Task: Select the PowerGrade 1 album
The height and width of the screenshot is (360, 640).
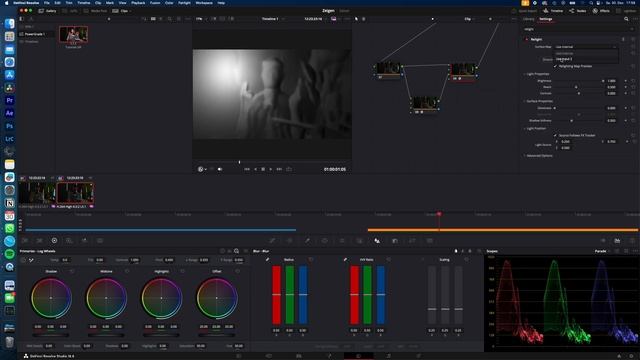Action: tap(35, 34)
